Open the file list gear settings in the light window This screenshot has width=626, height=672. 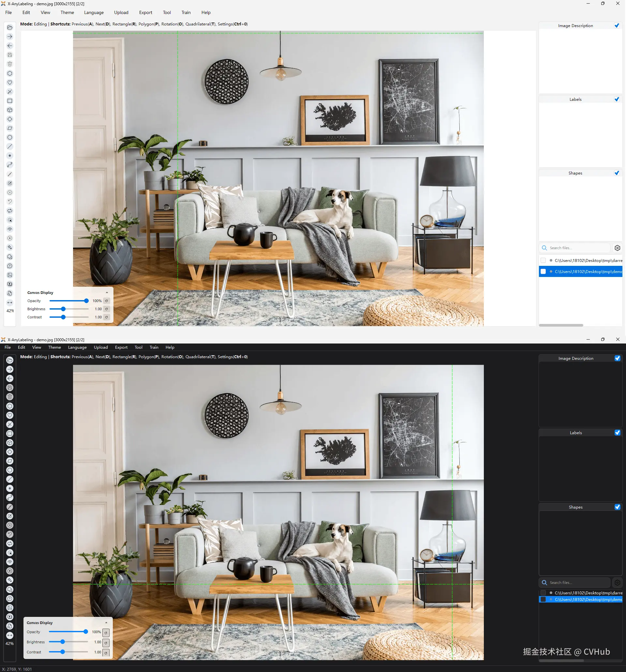pos(617,248)
